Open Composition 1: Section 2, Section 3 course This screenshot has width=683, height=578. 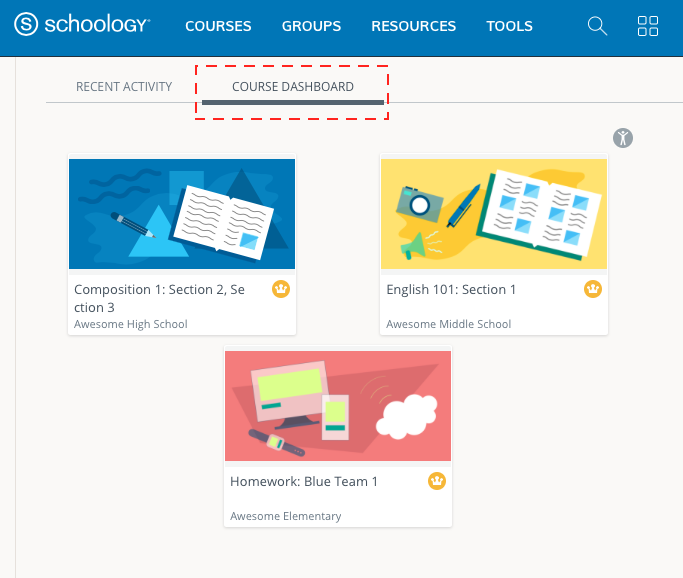point(159,298)
